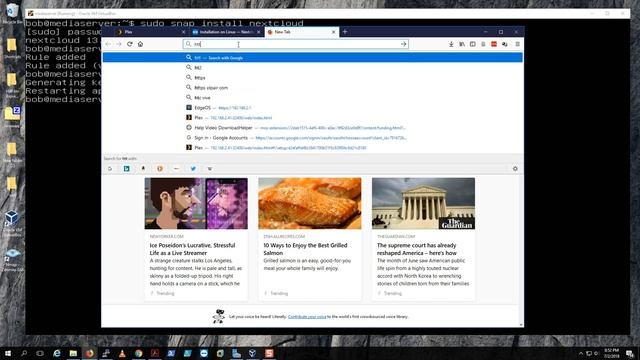
Task: Close the Plex tab
Action: pos(183,32)
